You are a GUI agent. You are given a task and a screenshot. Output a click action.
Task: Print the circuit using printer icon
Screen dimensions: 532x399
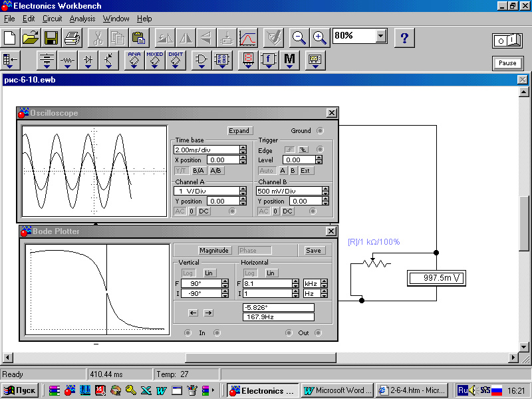[72, 38]
